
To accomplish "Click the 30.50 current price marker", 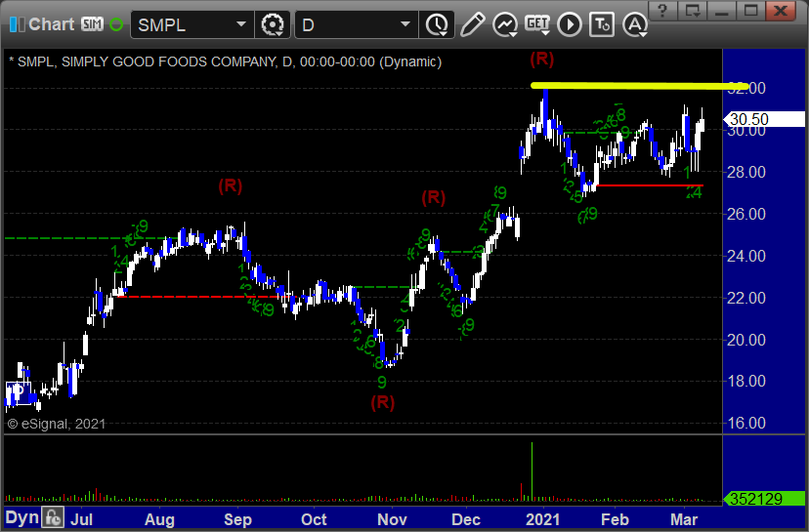I will coord(764,119).
